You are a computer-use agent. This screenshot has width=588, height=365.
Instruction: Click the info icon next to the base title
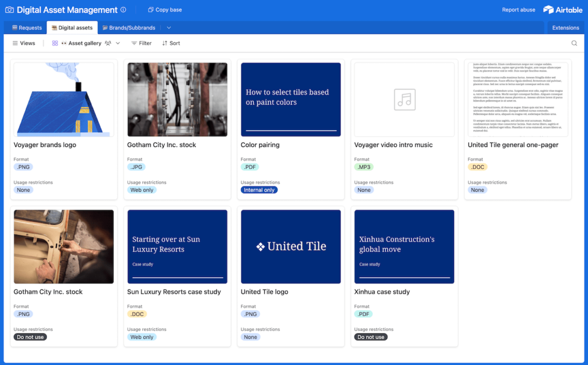pyautogui.click(x=123, y=10)
